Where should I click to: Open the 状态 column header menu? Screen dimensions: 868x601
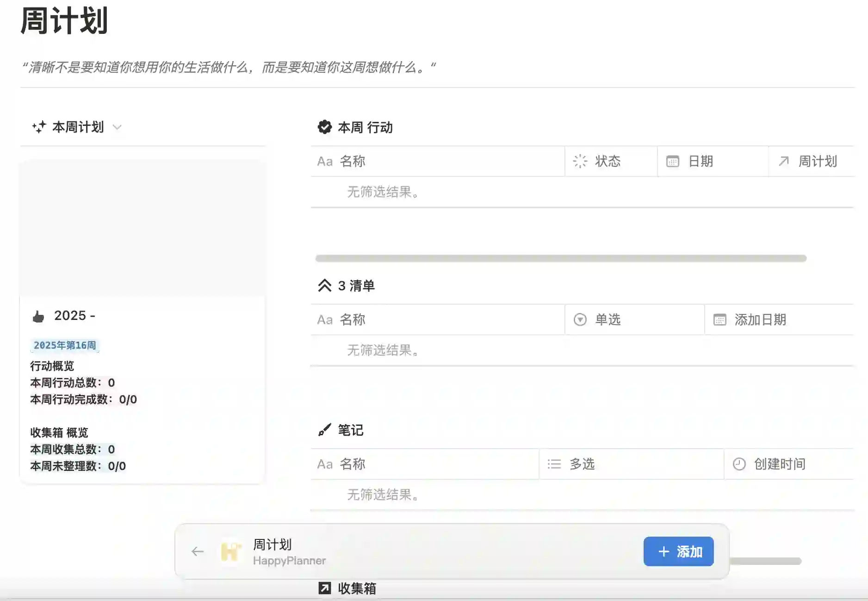(x=611, y=161)
